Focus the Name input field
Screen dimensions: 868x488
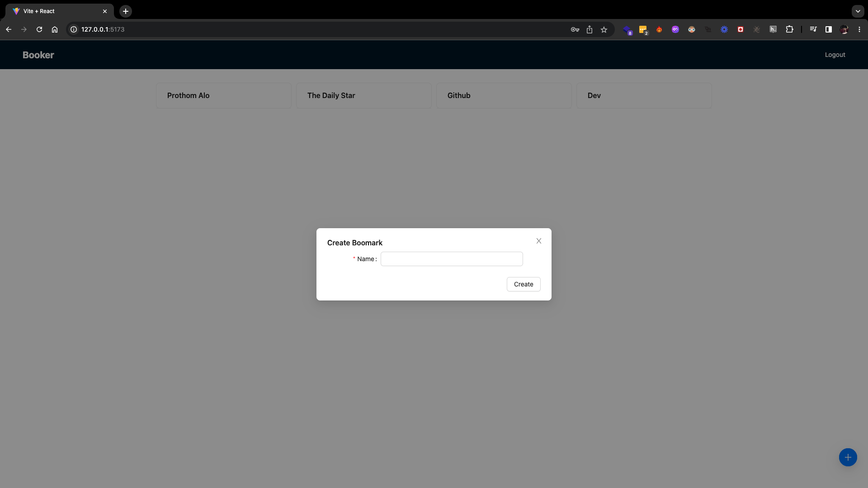pos(451,259)
